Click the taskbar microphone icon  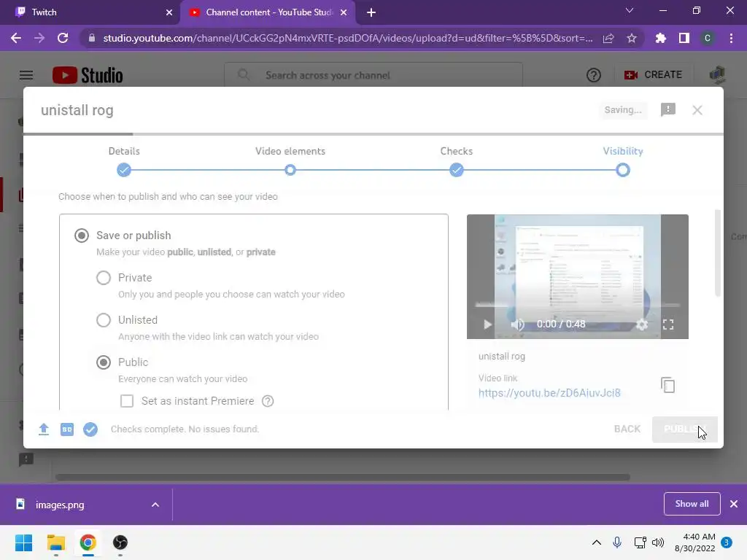pyautogui.click(x=617, y=542)
